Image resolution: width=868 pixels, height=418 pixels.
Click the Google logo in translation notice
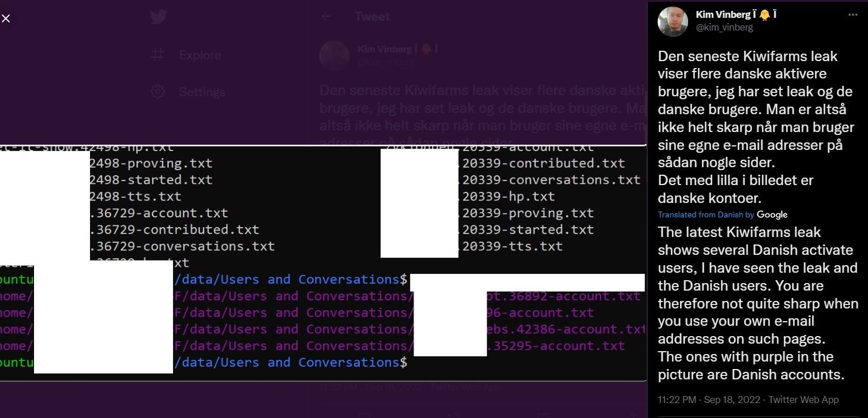tap(772, 214)
